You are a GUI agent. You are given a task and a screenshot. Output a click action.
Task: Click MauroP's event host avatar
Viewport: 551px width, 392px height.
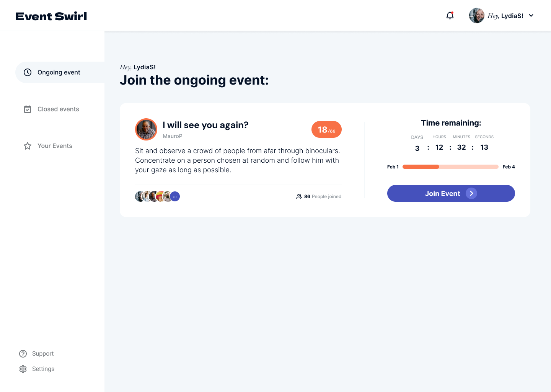pyautogui.click(x=146, y=129)
